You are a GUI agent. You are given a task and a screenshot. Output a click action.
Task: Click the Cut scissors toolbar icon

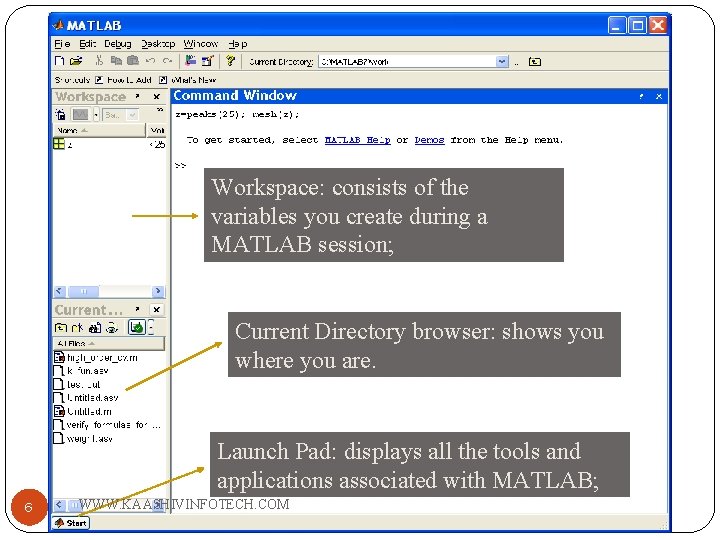coord(99,61)
